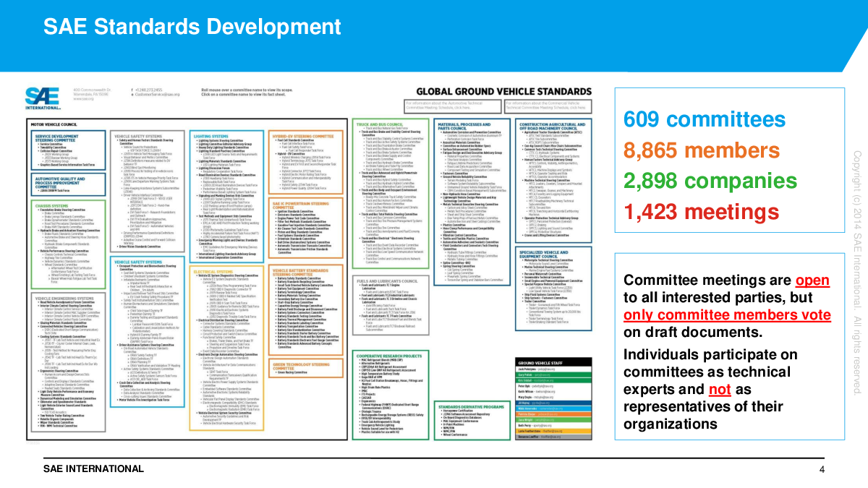The image size is (868, 488).
Task: Open the Electrical Systems section heading
Action: click(214, 272)
